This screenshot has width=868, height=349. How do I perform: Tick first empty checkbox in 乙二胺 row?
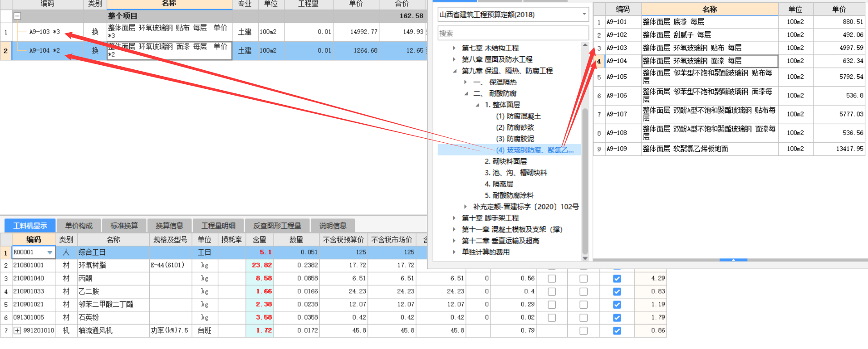click(x=552, y=292)
